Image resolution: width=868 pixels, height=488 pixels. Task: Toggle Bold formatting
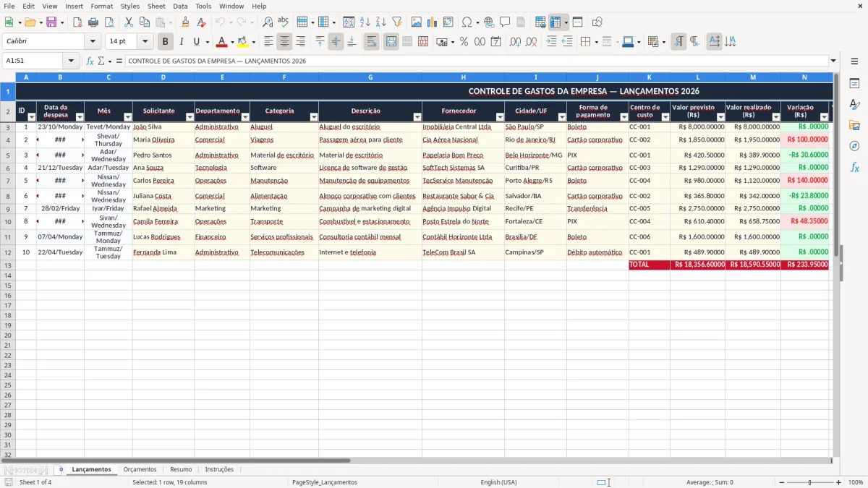(166, 42)
